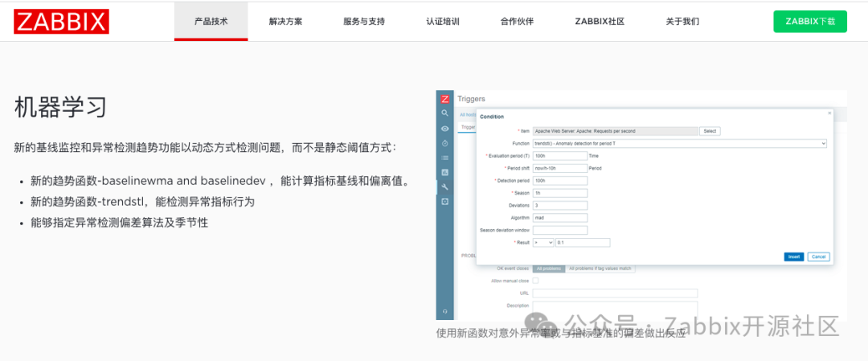Click the Item field Apache Web Server
The width and height of the screenshot is (868, 361).
[x=615, y=131]
